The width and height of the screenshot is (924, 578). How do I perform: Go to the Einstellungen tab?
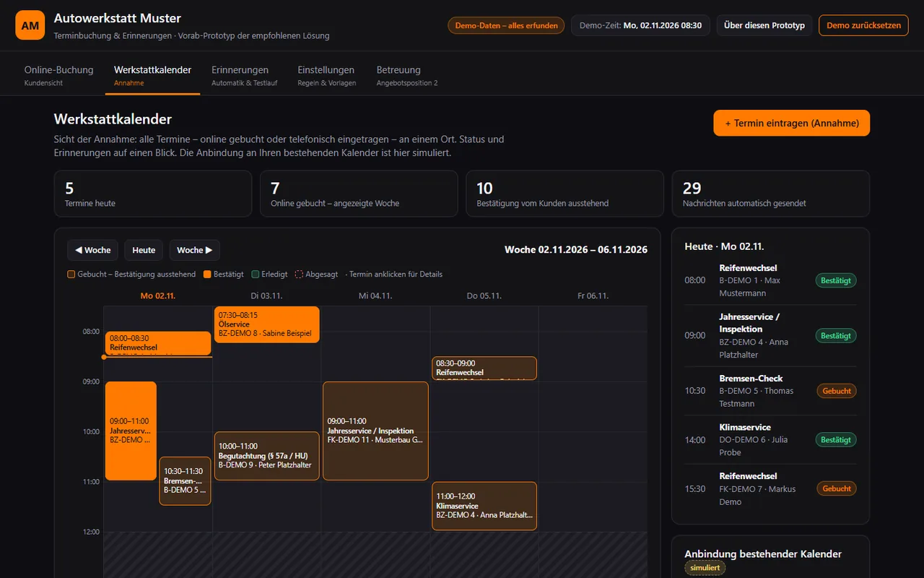pyautogui.click(x=326, y=76)
